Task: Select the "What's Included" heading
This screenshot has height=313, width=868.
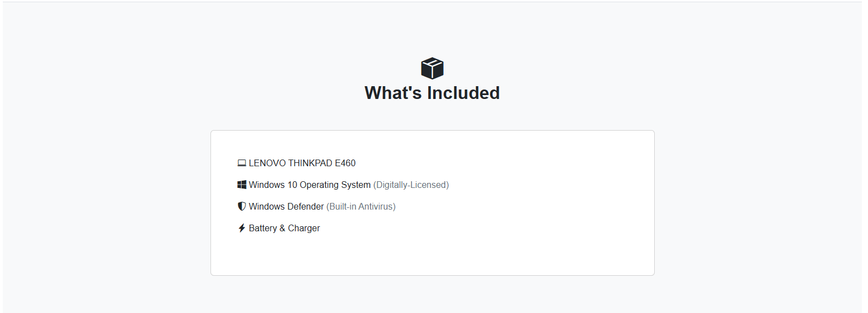Action: click(432, 93)
